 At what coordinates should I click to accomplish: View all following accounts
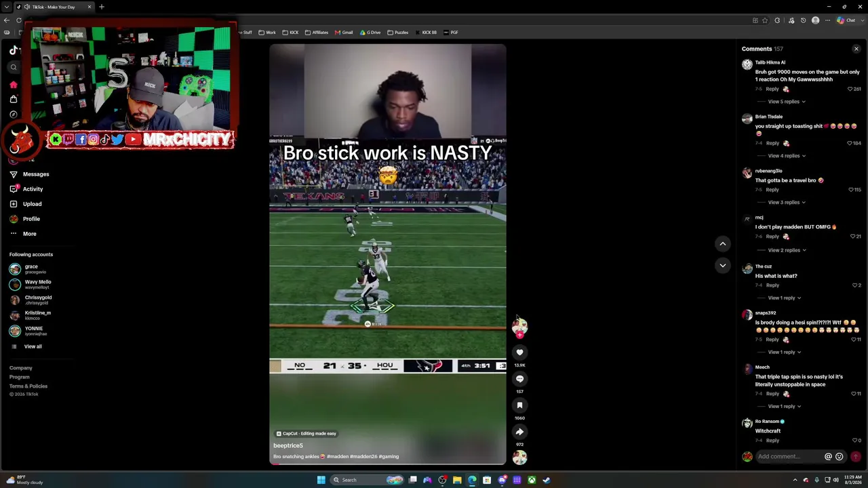click(x=33, y=346)
